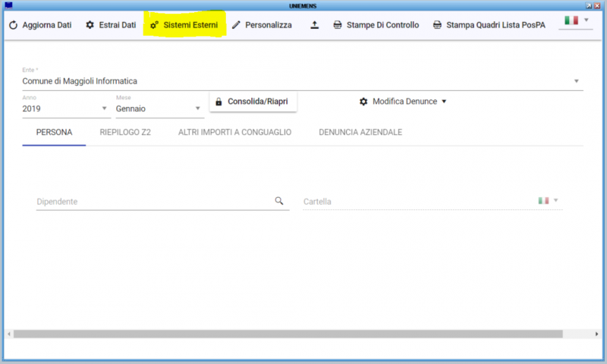Screen dimensions: 607x364
Task: Close the UNIEMENS window
Action: pyautogui.click(x=597, y=6)
